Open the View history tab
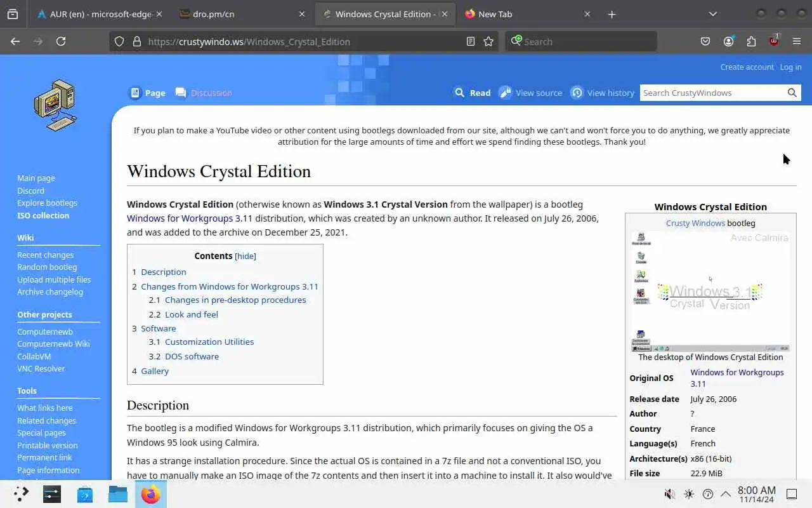The height and width of the screenshot is (508, 812). click(x=603, y=93)
